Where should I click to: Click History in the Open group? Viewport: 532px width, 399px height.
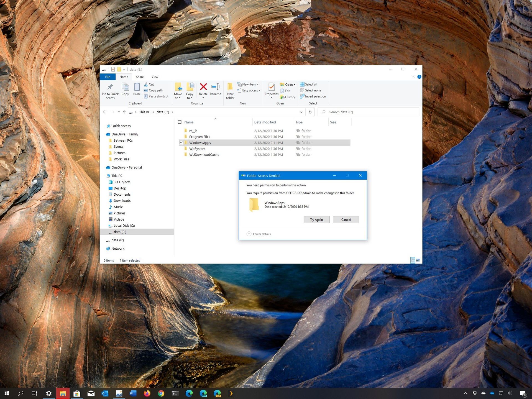(x=288, y=97)
